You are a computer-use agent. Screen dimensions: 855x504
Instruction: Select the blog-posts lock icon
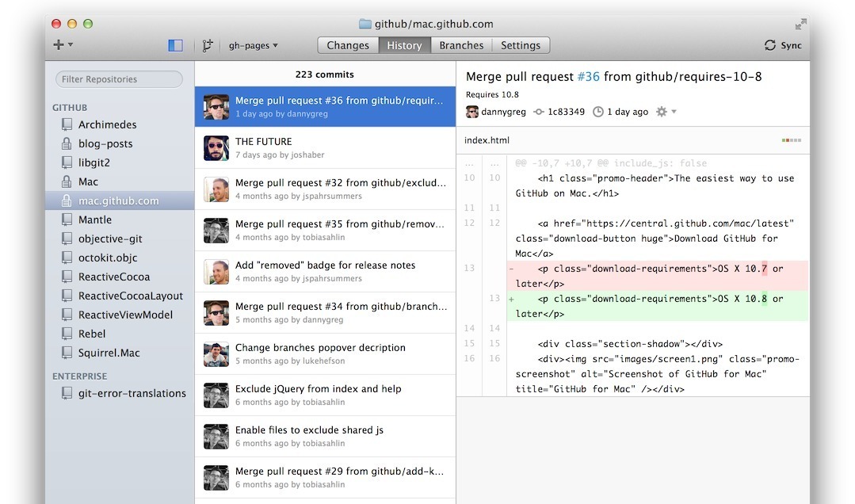click(67, 143)
